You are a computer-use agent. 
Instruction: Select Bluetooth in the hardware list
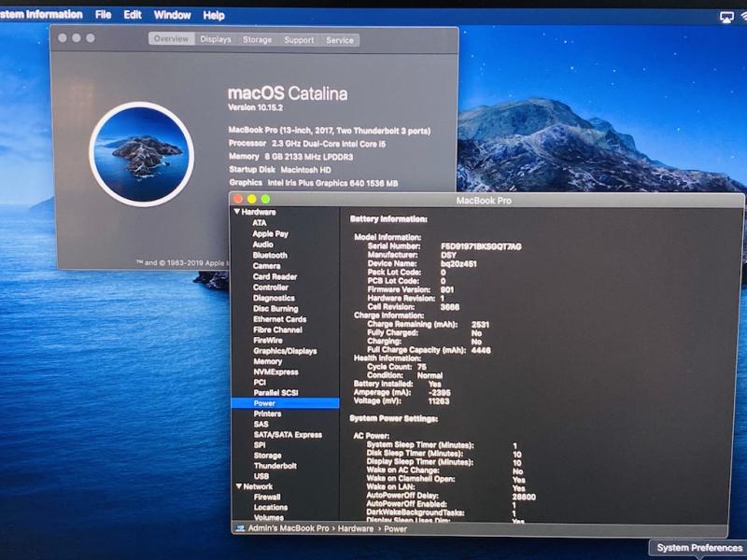click(x=270, y=255)
